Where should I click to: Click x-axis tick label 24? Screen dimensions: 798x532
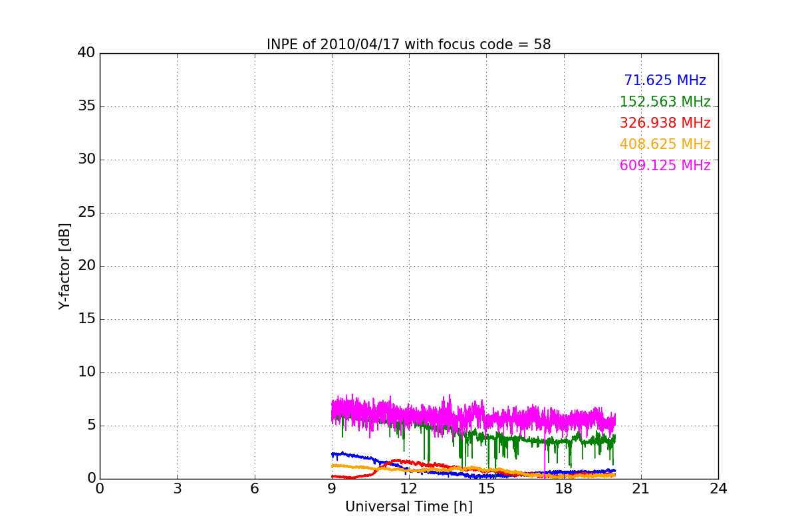tap(718, 489)
